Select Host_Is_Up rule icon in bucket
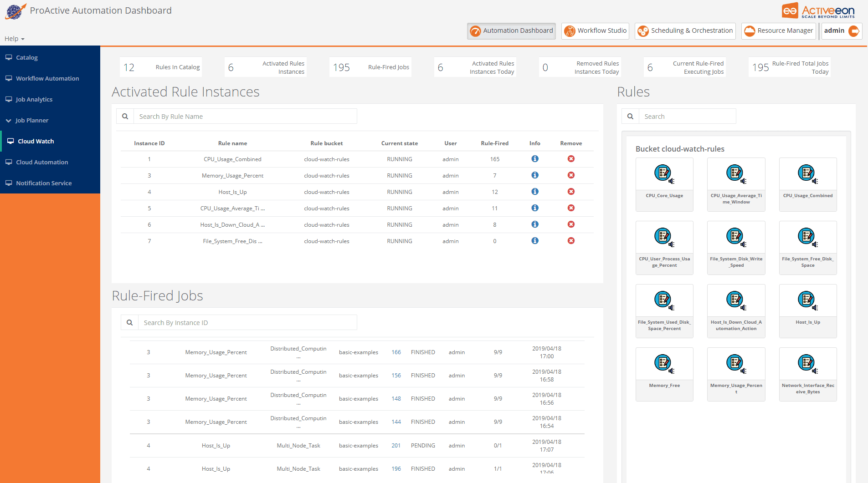The image size is (868, 483). tap(807, 300)
